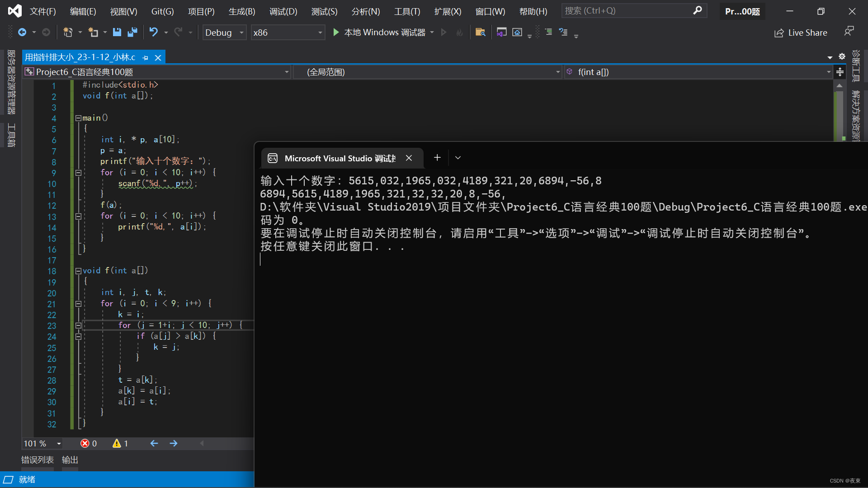Collapse the void f(int a[]) block
This screenshot has width=868, height=488.
[x=78, y=271]
